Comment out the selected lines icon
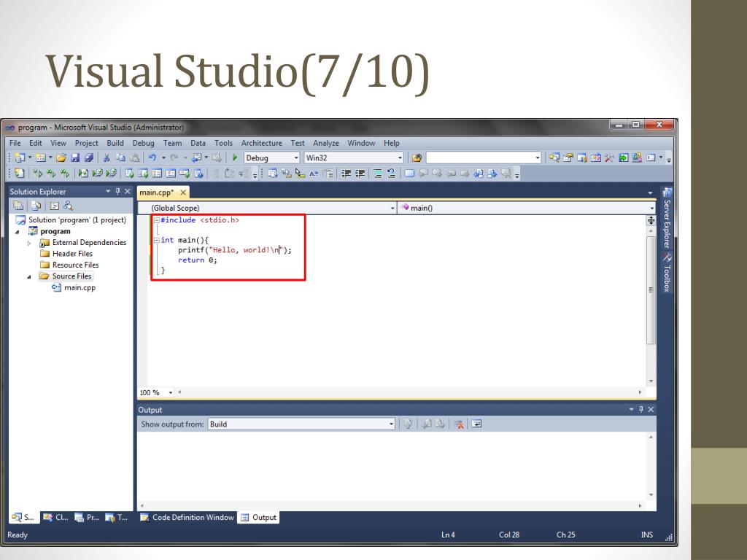The height and width of the screenshot is (560, 747). click(378, 174)
